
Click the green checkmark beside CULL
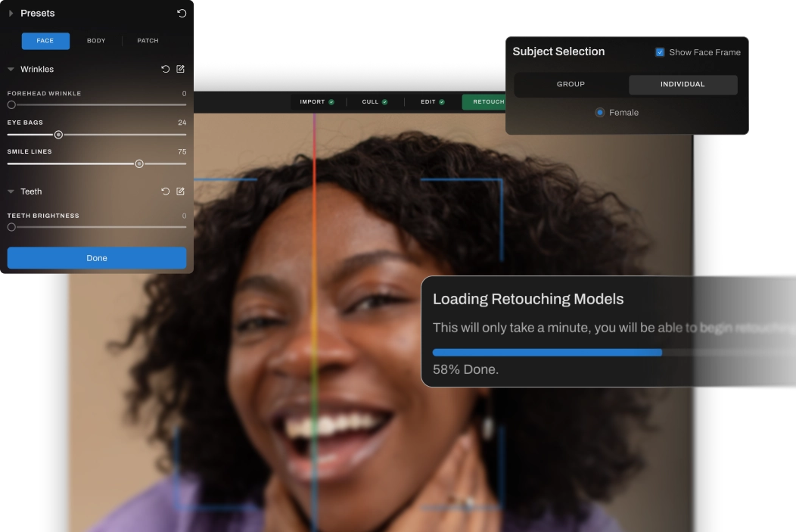pos(386,101)
